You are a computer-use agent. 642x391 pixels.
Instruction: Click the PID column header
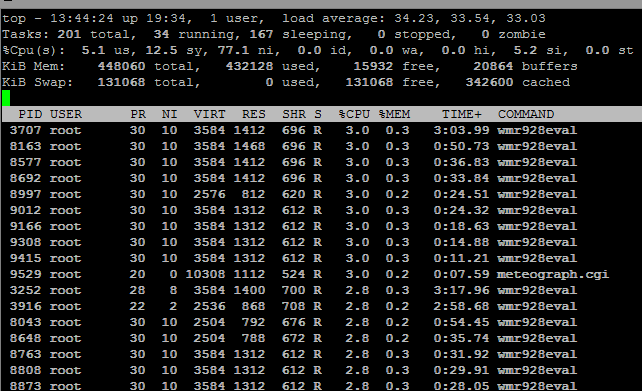coord(30,114)
